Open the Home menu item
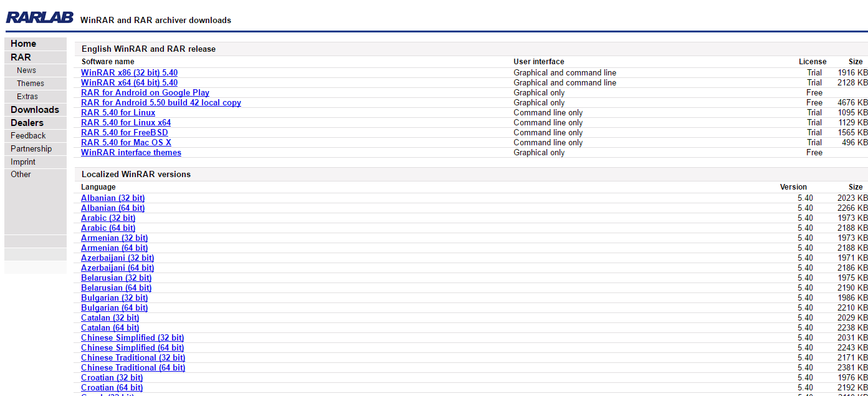The width and height of the screenshot is (868, 396). (x=23, y=44)
